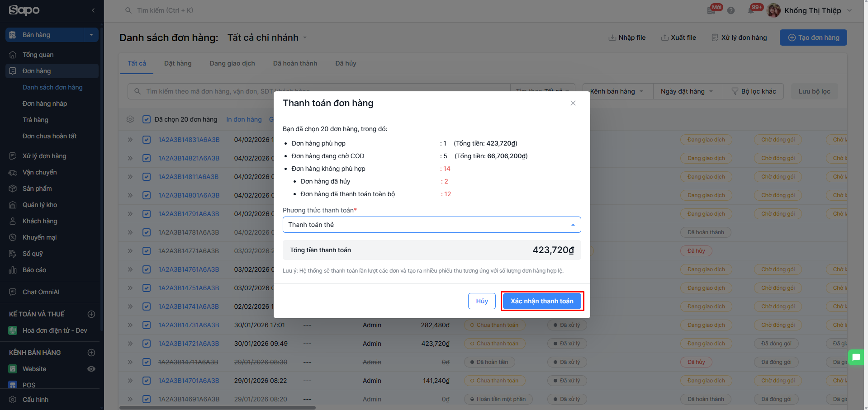Collapse the Sapo sidebar with arrow icon

pyautogui.click(x=93, y=10)
